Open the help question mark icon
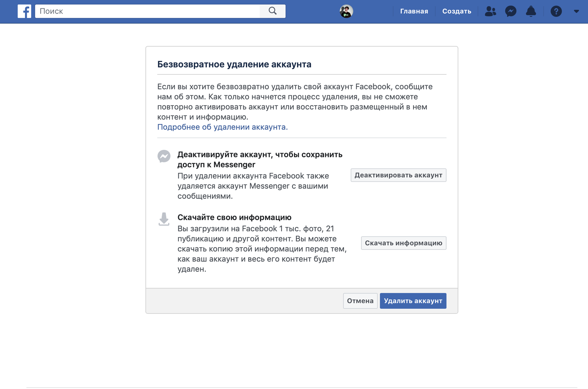Viewport: 588px width, 389px height. click(556, 11)
